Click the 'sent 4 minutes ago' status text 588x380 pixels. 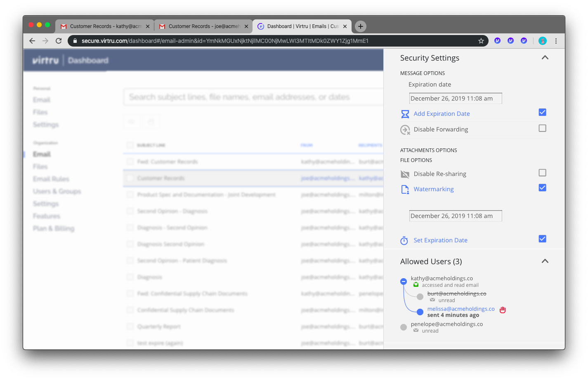coord(453,315)
